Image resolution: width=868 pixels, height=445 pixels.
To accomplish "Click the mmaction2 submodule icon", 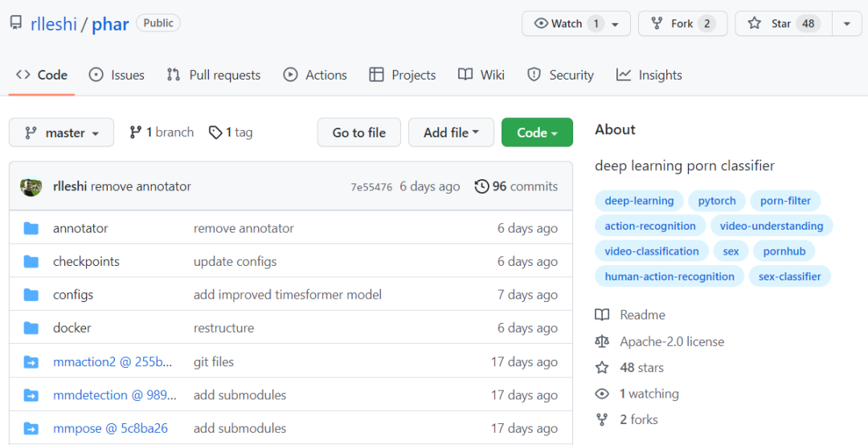I will [x=31, y=362].
